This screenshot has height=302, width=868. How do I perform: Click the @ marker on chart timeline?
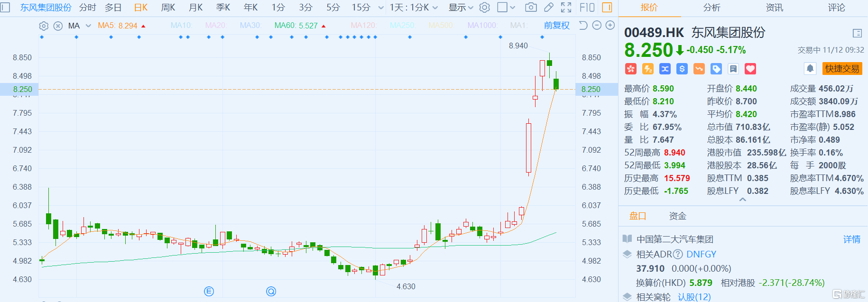point(271,291)
